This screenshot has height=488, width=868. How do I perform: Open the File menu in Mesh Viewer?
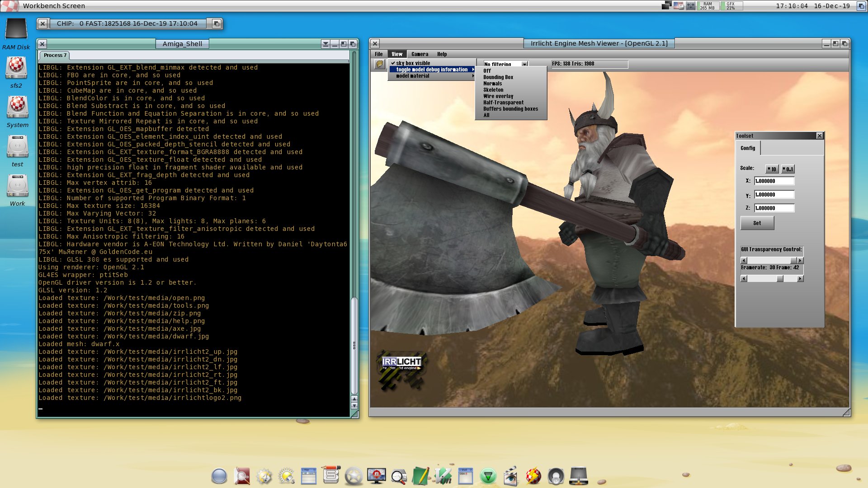(379, 54)
